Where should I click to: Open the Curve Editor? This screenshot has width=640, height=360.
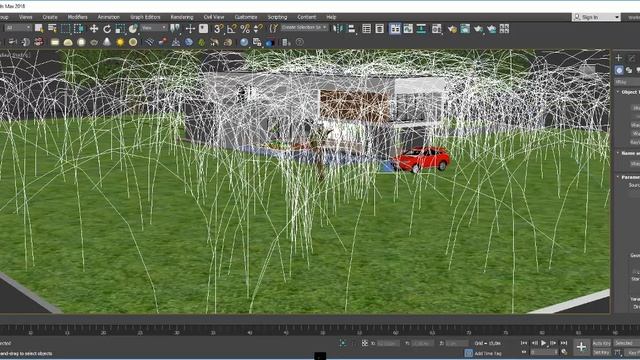click(408, 29)
